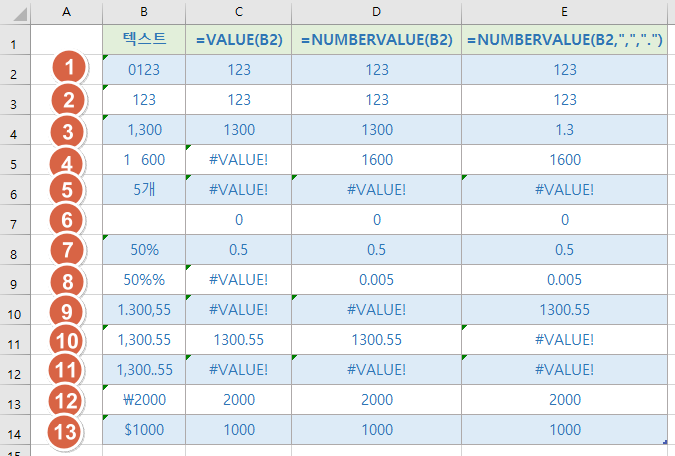Select cell containing ₩2000
This screenshot has height=456, width=675.
(x=144, y=400)
